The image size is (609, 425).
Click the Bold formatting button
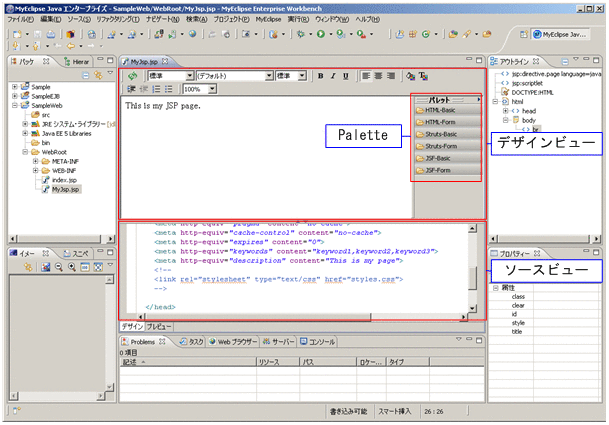click(x=320, y=76)
